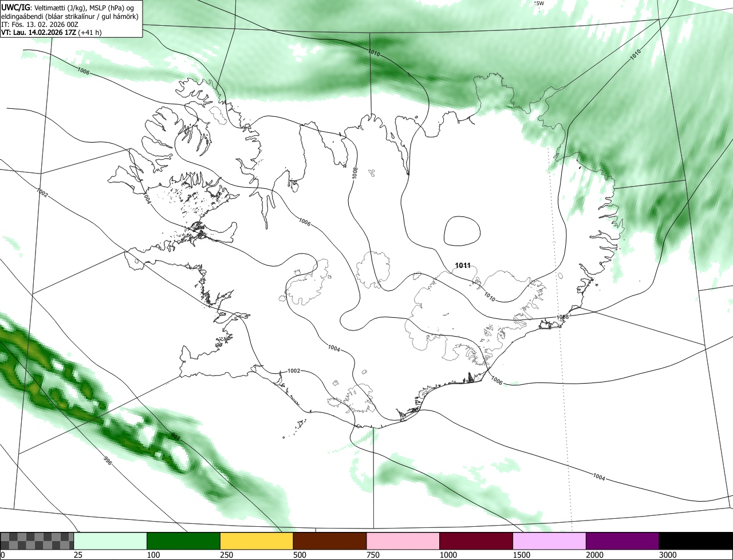Click the yellow 250–500 legend swatch
This screenshot has width=733, height=560.
pos(257,541)
